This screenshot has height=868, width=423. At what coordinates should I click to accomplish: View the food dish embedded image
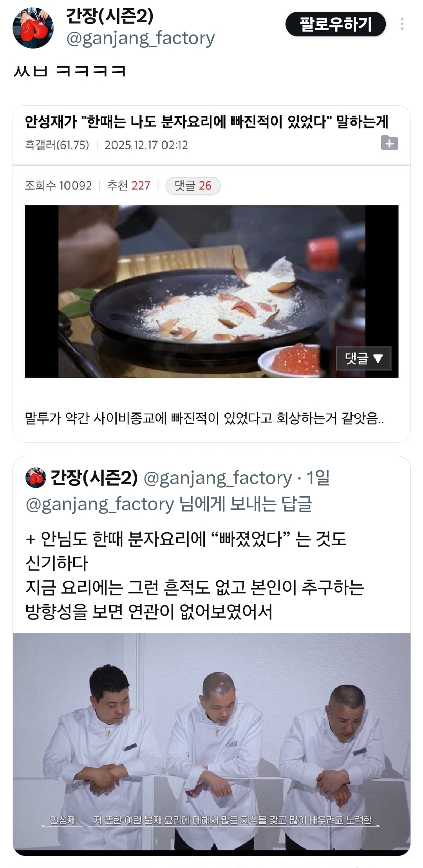pyautogui.click(x=211, y=291)
